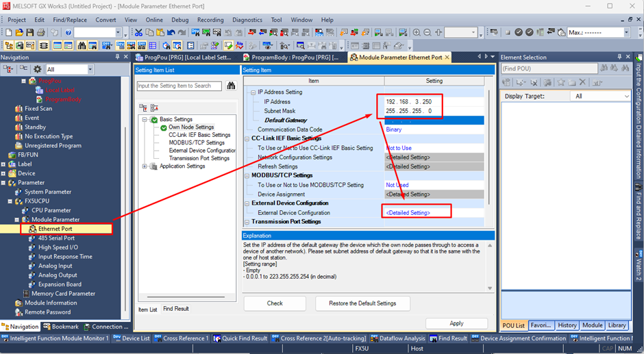The width and height of the screenshot is (644, 354).
Task: Open the Max. dropdown in toolbar
Action: [x=626, y=32]
